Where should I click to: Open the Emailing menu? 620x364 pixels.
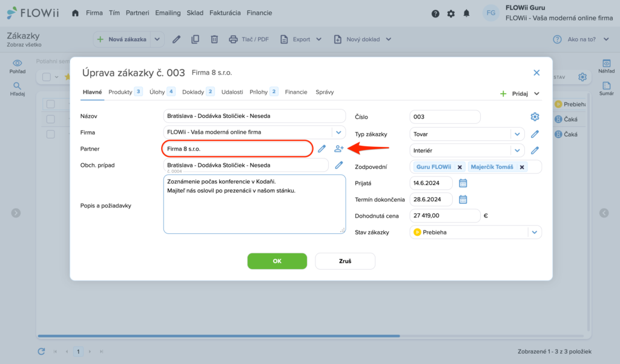168,13
